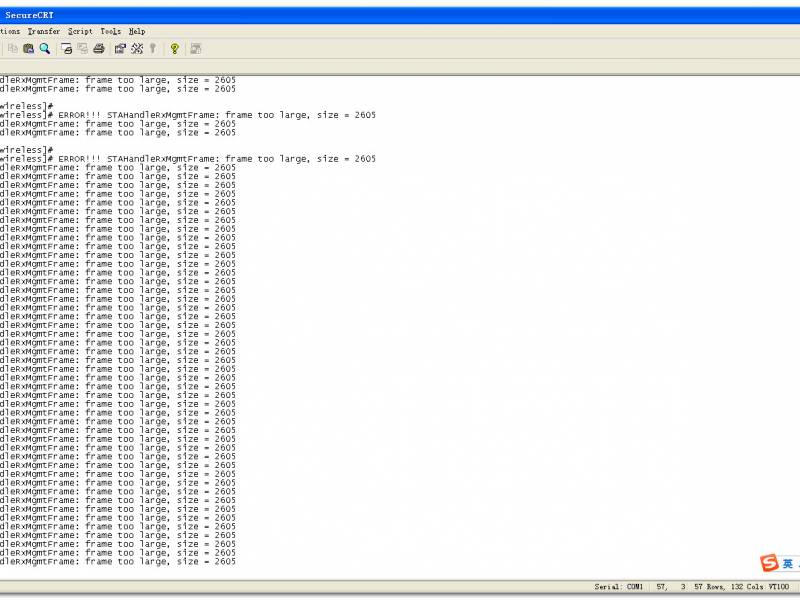Viewport: 800px width, 600px height.
Task: Click the Print Screen toolbar icon
Action: 67,48
